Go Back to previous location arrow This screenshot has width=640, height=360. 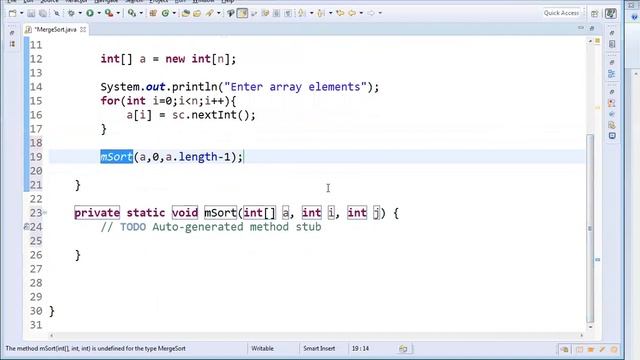352,13
